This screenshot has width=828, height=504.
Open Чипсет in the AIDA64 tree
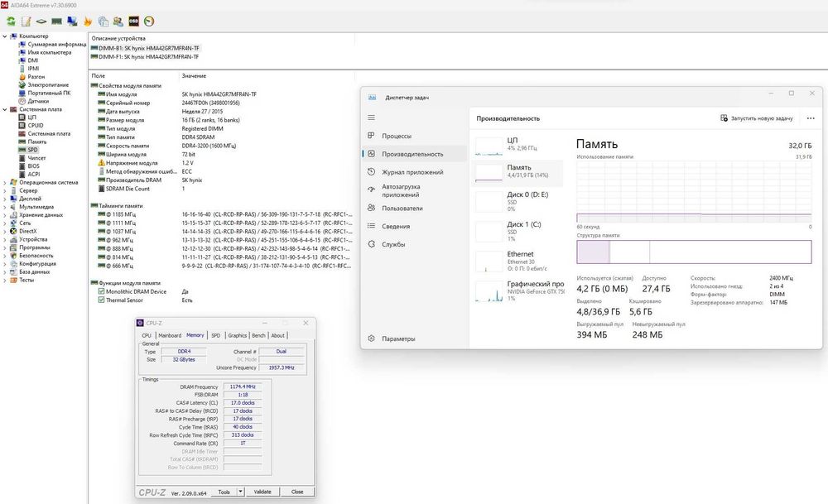coord(36,158)
